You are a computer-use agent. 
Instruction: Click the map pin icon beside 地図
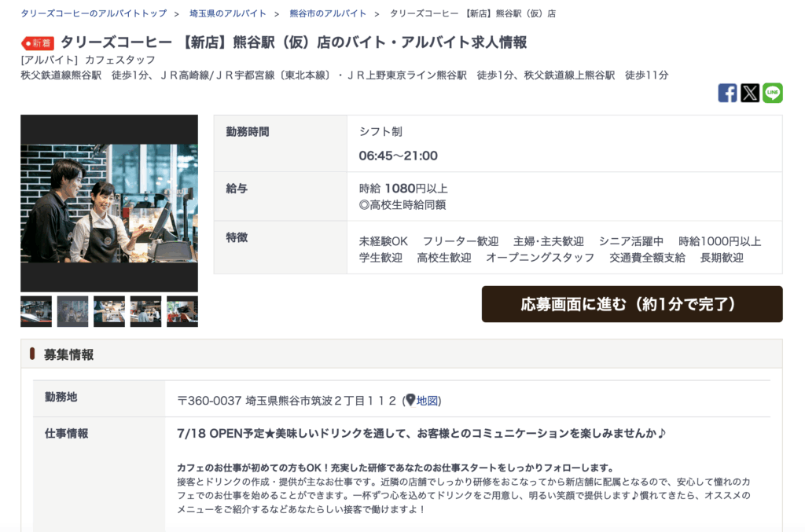pos(410,400)
